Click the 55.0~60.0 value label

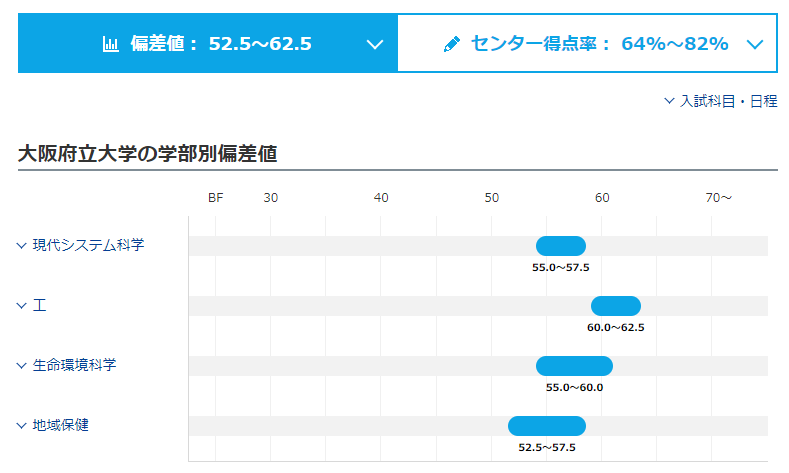[575, 387]
